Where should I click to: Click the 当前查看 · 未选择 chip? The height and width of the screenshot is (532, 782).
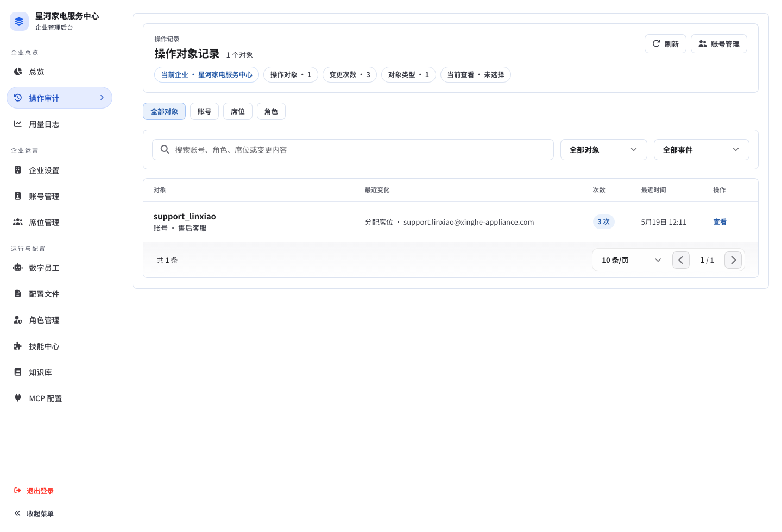(476, 74)
